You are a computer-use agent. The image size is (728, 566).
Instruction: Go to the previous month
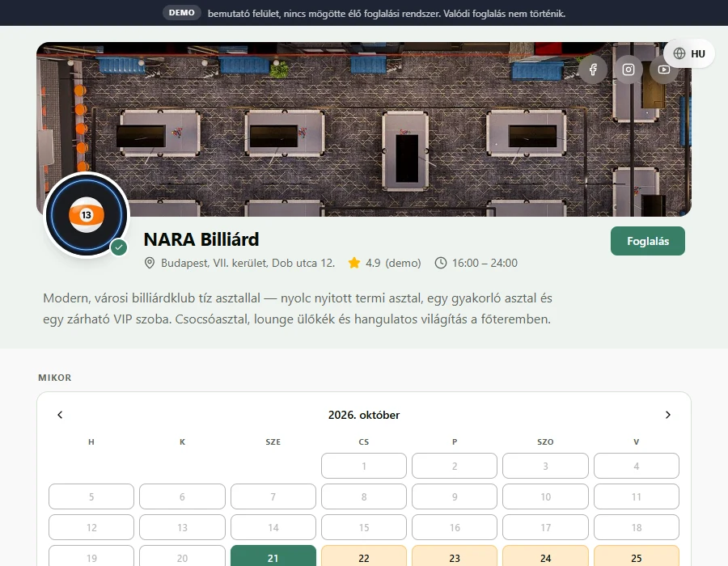[60, 415]
